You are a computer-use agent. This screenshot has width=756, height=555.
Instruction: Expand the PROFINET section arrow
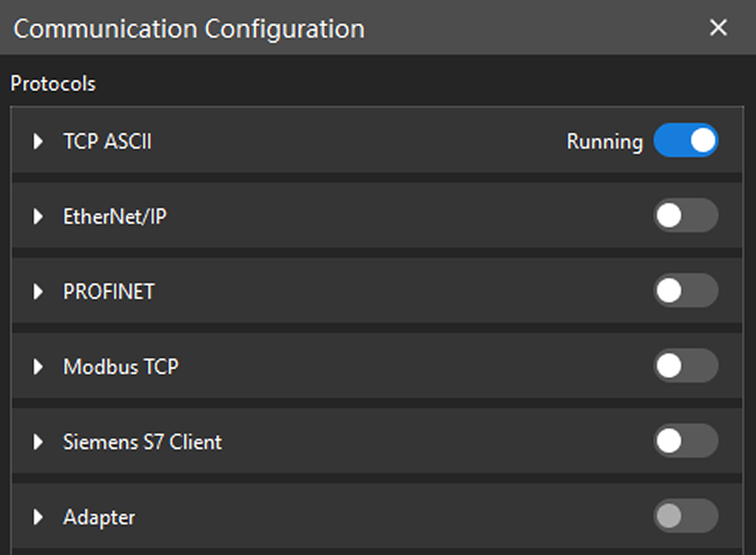[38, 292]
